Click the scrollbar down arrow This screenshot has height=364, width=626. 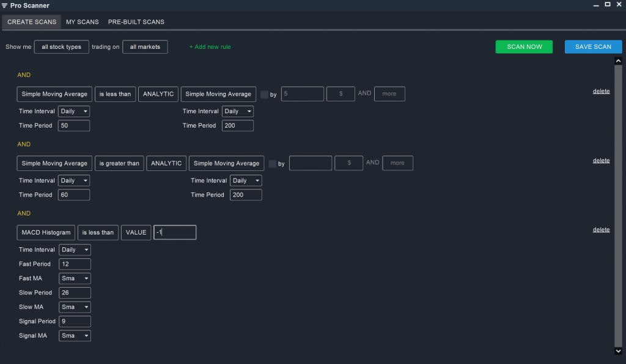(x=618, y=351)
